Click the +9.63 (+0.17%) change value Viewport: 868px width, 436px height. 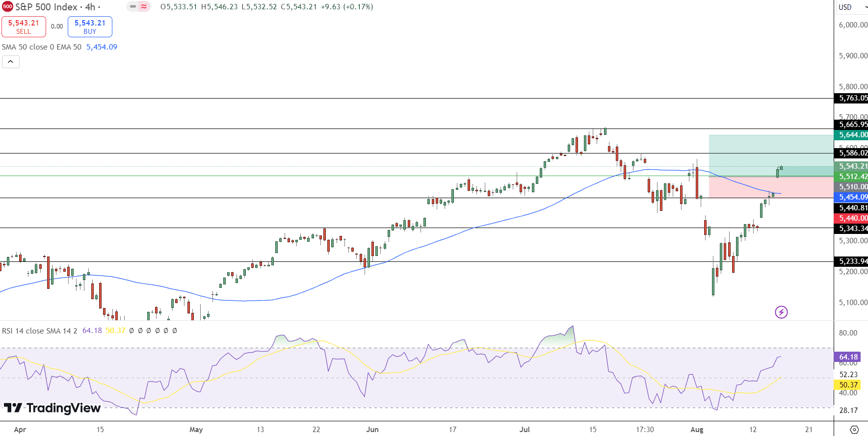tap(347, 7)
